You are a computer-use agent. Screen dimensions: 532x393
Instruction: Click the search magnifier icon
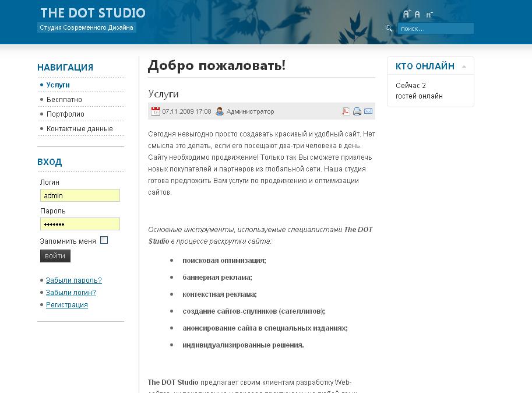click(389, 27)
